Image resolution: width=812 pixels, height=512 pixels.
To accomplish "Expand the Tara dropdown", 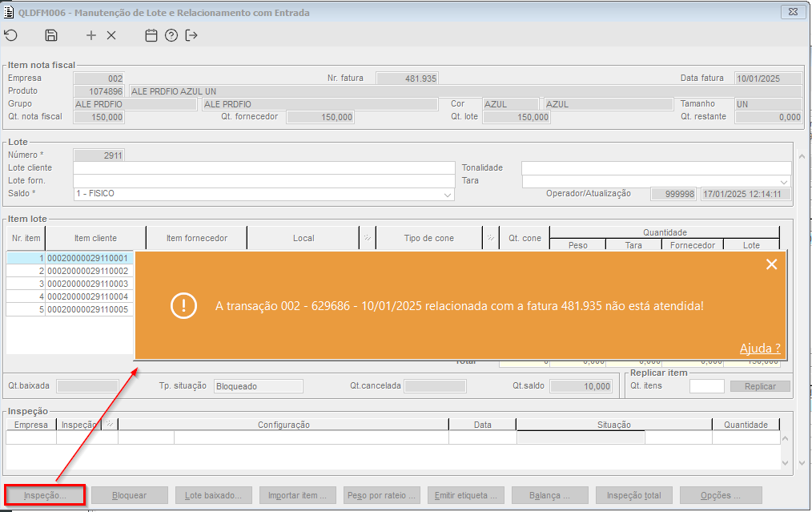I will coord(784,182).
